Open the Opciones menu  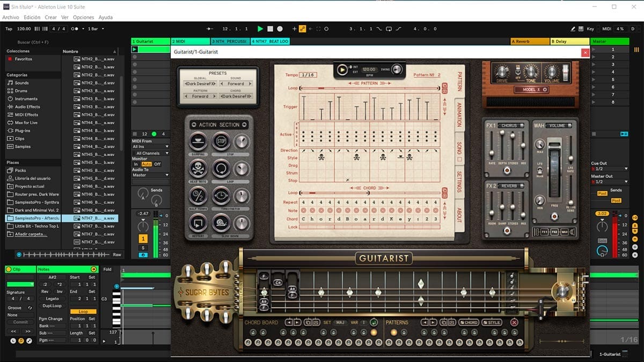83,17
